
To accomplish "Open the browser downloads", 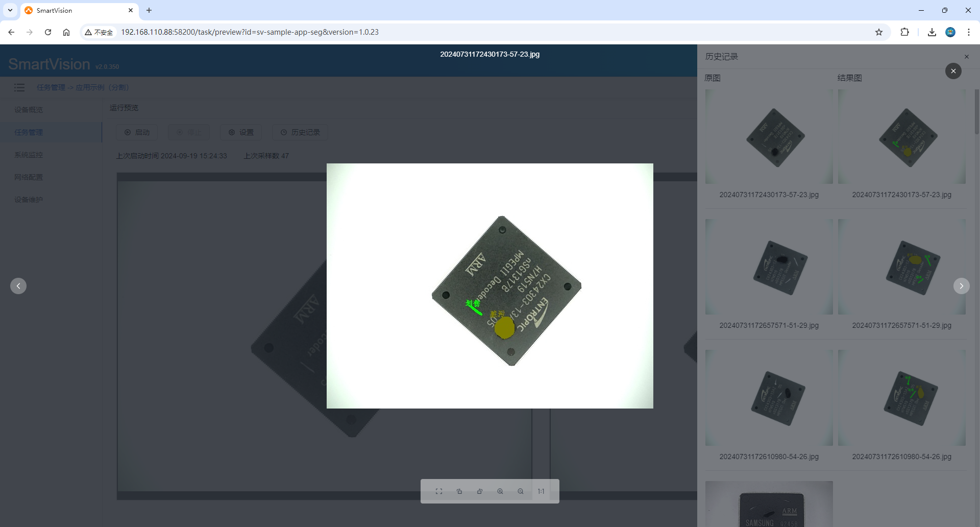I will point(932,32).
